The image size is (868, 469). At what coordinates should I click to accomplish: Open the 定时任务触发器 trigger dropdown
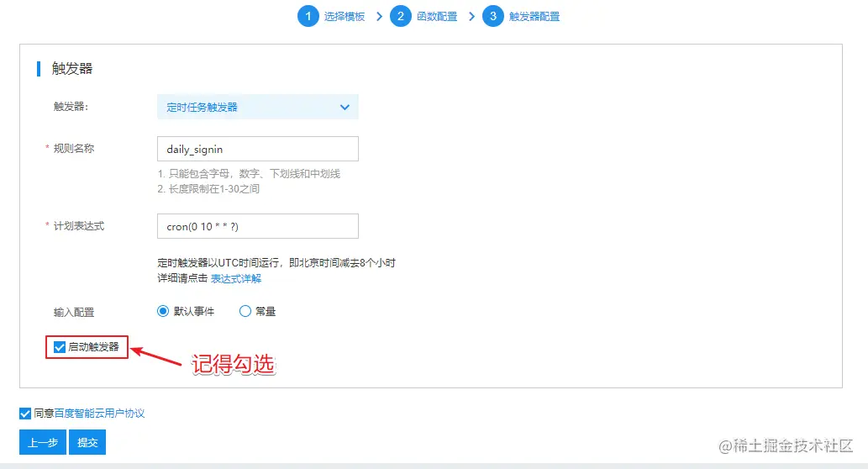[x=257, y=107]
